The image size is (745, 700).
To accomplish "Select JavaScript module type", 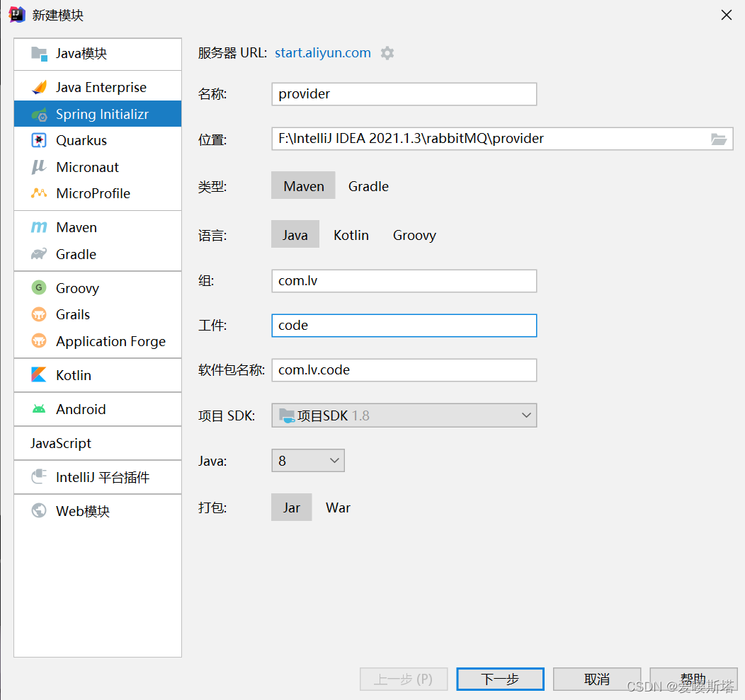I will [x=98, y=443].
